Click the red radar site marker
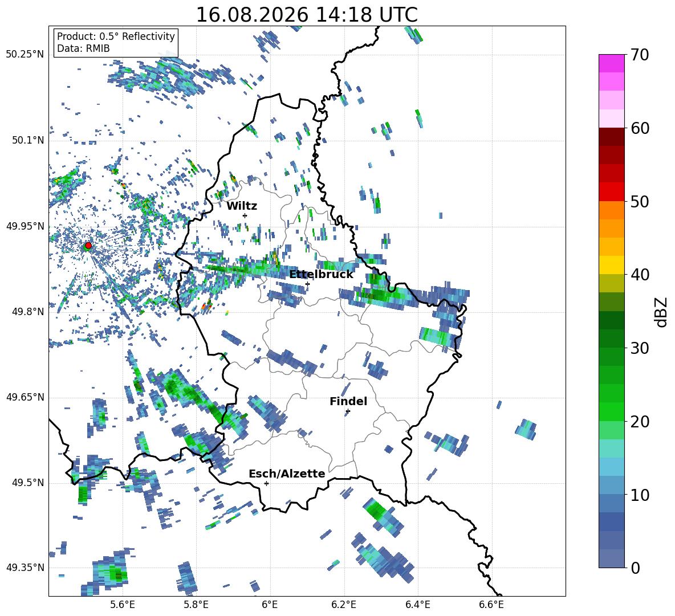Image resolution: width=675 pixels, height=616 pixels. [x=88, y=246]
